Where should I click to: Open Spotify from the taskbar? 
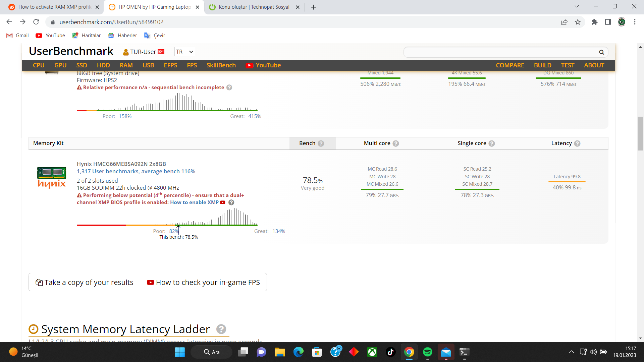(427, 352)
